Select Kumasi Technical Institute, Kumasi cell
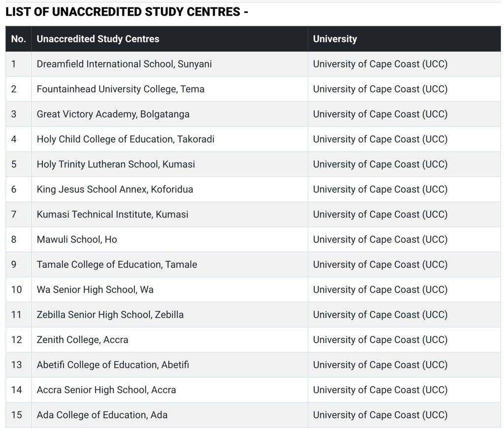This screenshot has width=504, height=428. [x=112, y=215]
